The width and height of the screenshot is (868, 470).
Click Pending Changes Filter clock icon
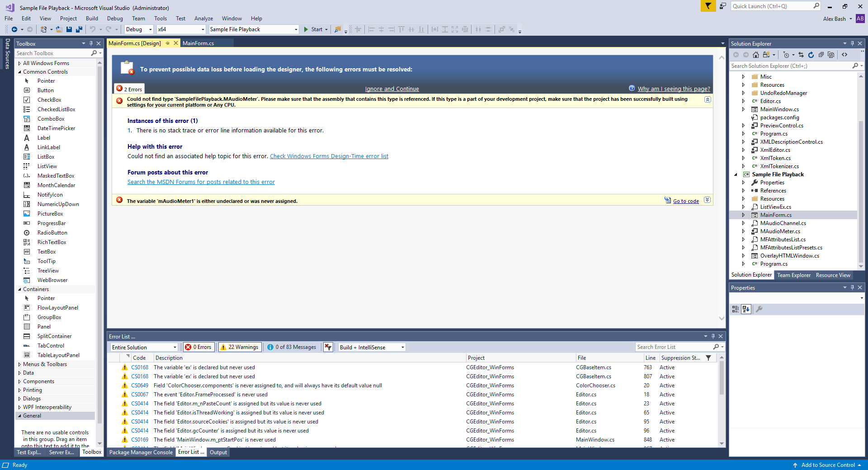pos(786,55)
